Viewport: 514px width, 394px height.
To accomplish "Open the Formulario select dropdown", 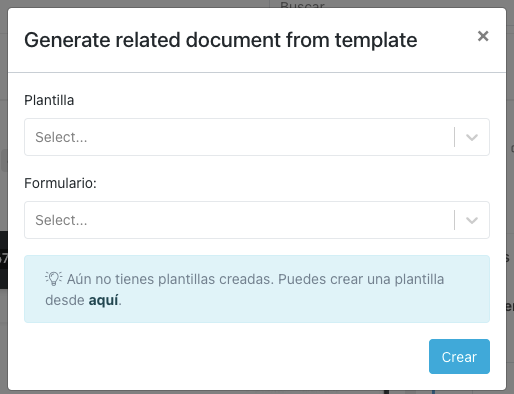I will tap(257, 220).
